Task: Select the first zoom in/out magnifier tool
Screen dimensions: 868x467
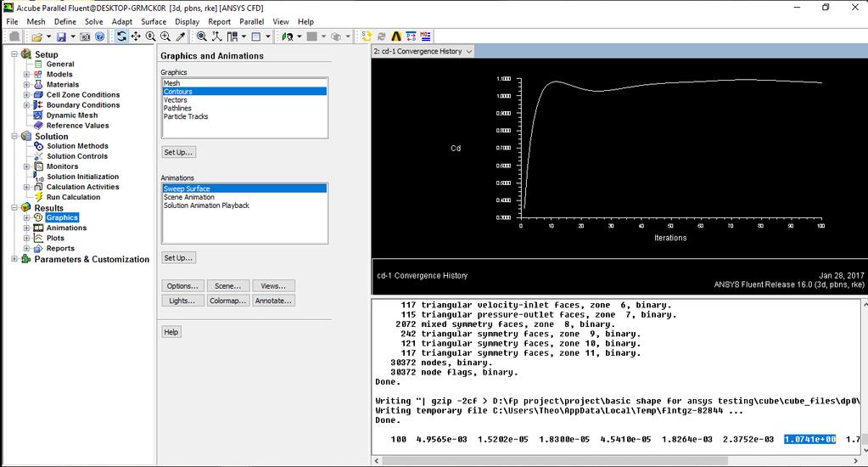Action: pyautogui.click(x=150, y=37)
